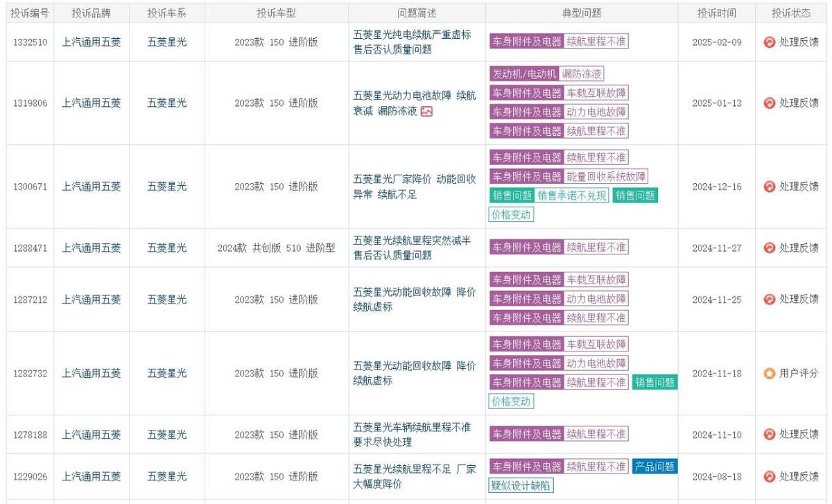Viewport: 832px width, 504px height.
Task: Click complaint number 1282732
Action: tap(30, 373)
